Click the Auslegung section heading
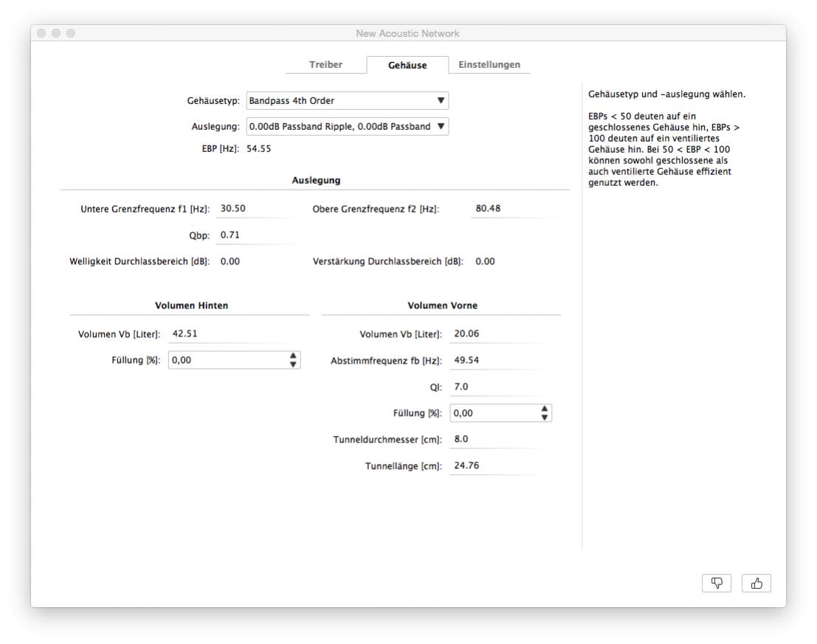 (316, 181)
